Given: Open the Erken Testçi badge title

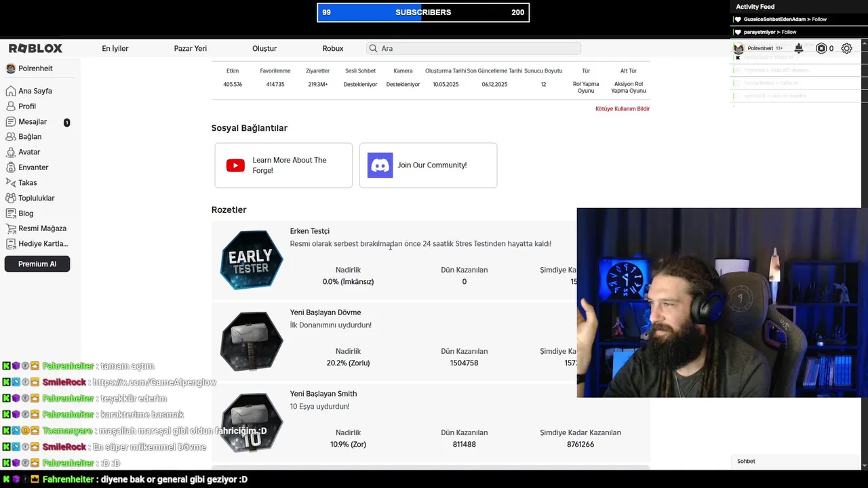Looking at the screenshot, I should point(310,231).
